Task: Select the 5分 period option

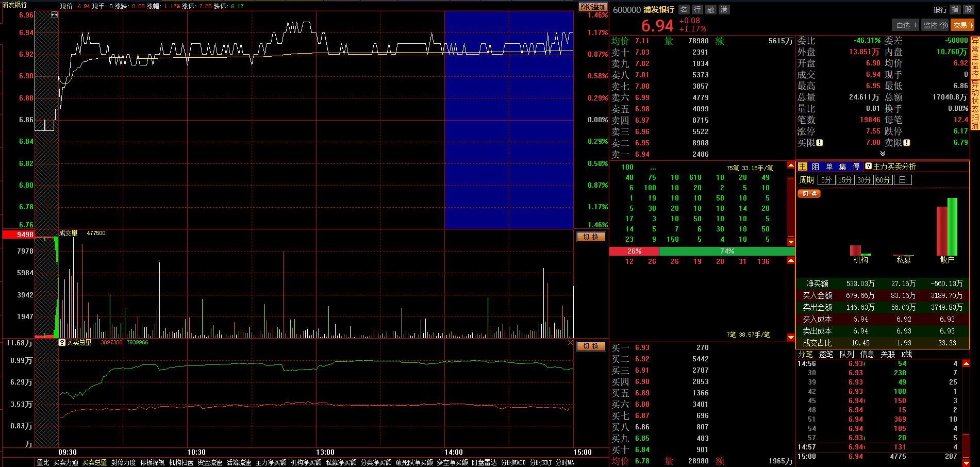Action: 826,180
